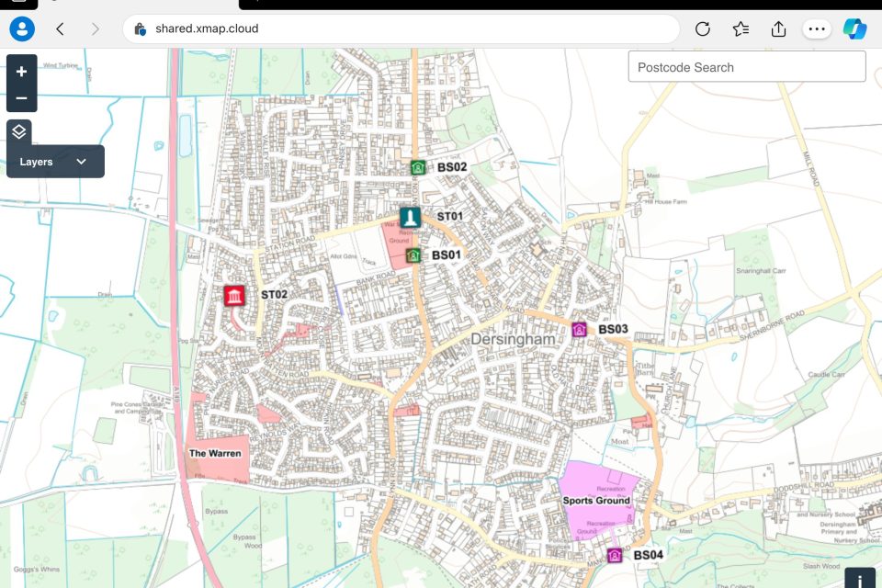Viewport: 882px width, 588px height.
Task: Share the current page
Action: pyautogui.click(x=778, y=28)
